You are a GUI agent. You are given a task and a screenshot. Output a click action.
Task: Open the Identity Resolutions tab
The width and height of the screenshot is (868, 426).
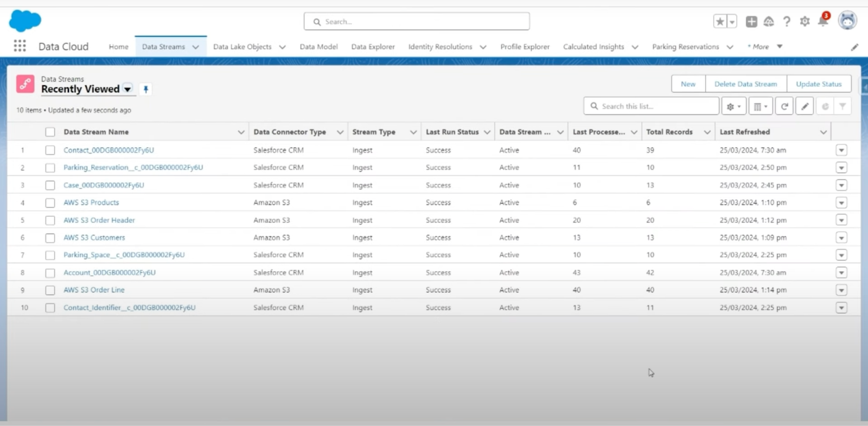tap(440, 47)
